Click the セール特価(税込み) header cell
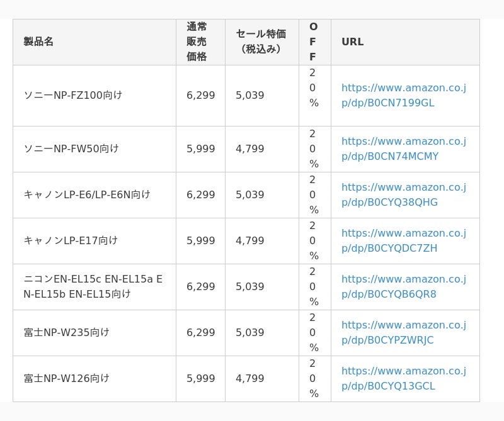The image size is (504, 421). pos(262,42)
